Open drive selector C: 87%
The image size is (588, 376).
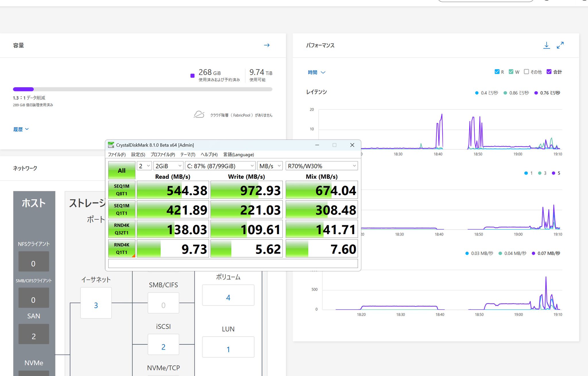pyautogui.click(x=220, y=166)
